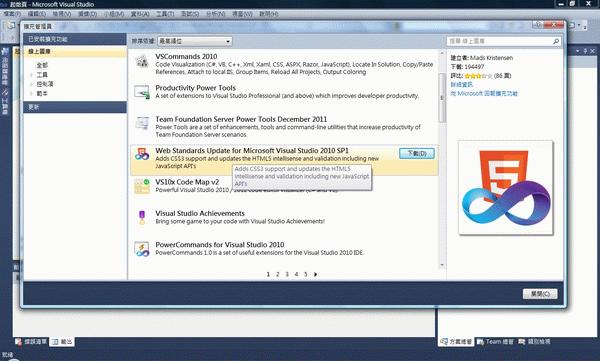This screenshot has height=361, width=600.
Task: Select PowerCommands for Visual Studio 2010 title
Action: 220,245
